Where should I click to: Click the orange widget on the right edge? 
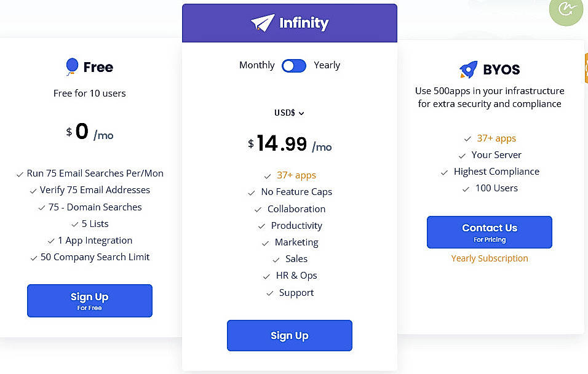point(584,68)
